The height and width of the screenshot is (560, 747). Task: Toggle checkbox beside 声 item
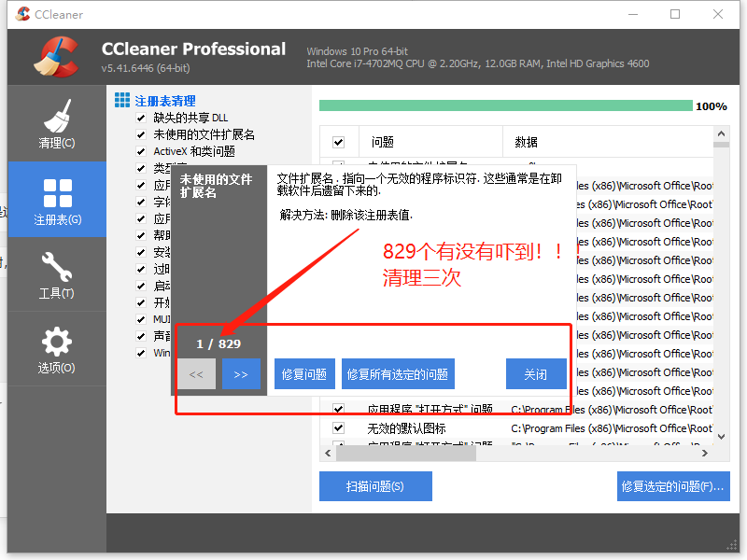(x=141, y=336)
